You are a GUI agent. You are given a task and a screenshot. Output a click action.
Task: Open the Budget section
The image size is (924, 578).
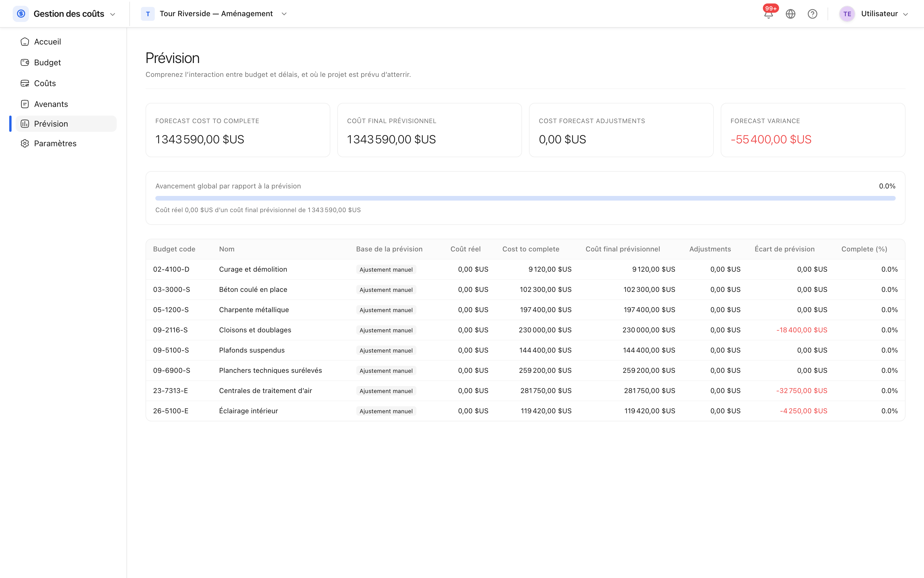click(66, 62)
